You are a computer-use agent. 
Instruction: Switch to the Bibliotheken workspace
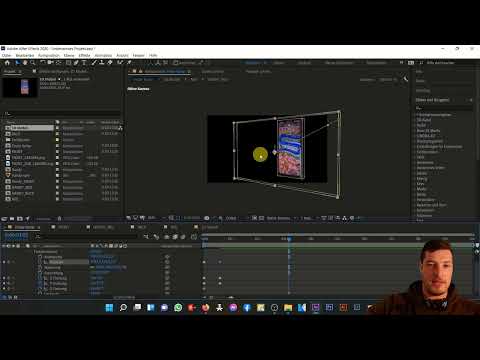(x=377, y=63)
